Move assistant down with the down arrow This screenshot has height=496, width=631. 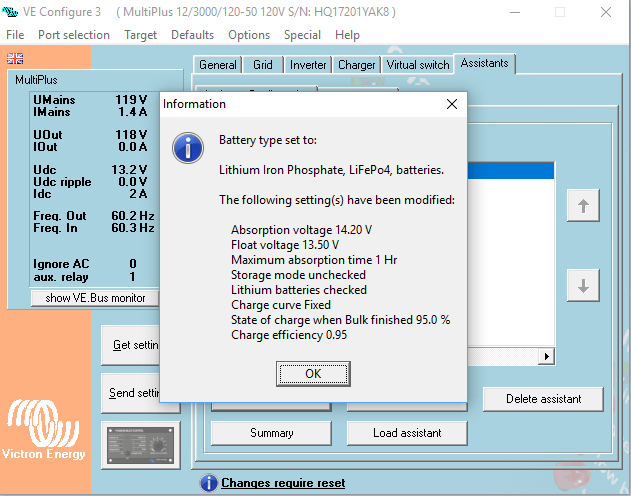click(x=583, y=286)
